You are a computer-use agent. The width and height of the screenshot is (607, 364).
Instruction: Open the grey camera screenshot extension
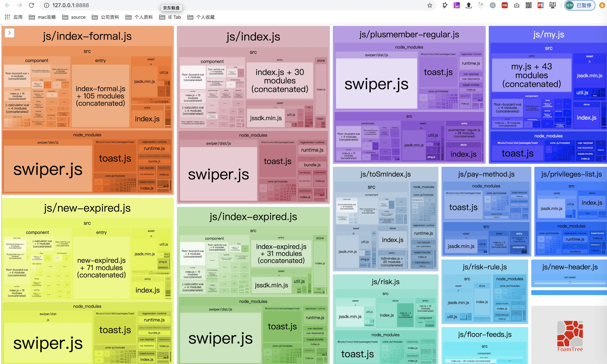coord(516,5)
